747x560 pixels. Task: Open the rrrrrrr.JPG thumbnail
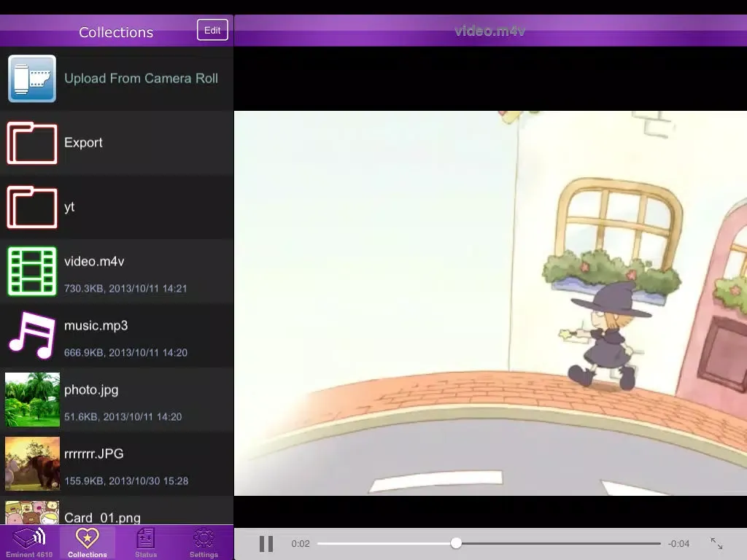tap(32, 464)
